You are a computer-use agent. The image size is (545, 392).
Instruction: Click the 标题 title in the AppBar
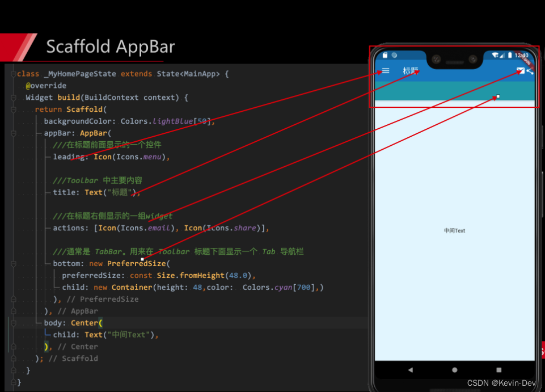[411, 71]
